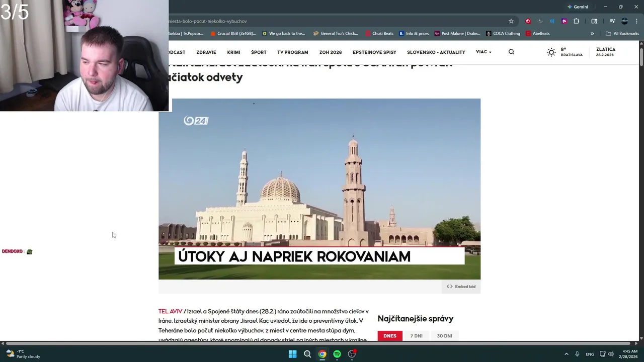
Task: Open the COCA Clothing bookmark
Action: (503, 34)
